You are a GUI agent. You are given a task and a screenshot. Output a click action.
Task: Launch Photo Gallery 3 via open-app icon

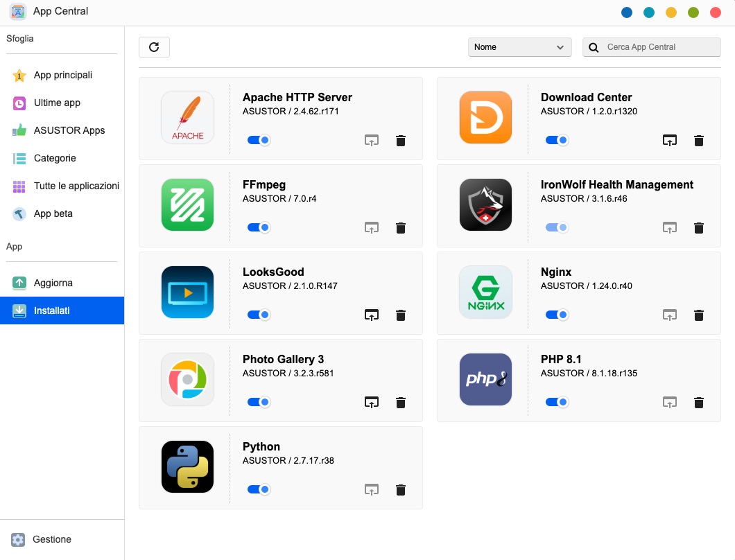pyautogui.click(x=372, y=402)
